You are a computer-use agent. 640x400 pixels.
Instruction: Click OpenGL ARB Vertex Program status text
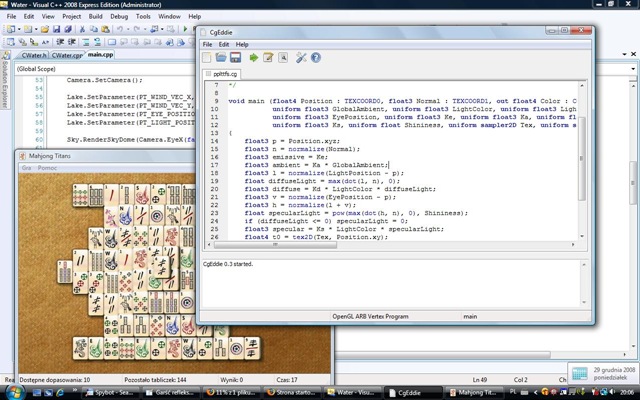370,316
